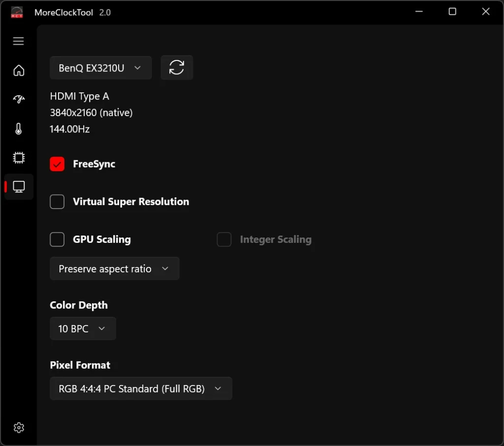Select the monitor display page icon

point(19,187)
